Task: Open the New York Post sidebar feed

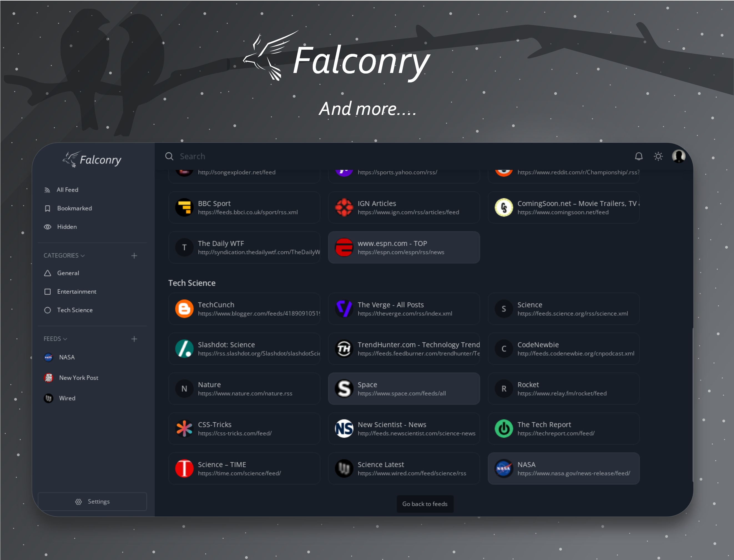Action: pyautogui.click(x=71, y=378)
